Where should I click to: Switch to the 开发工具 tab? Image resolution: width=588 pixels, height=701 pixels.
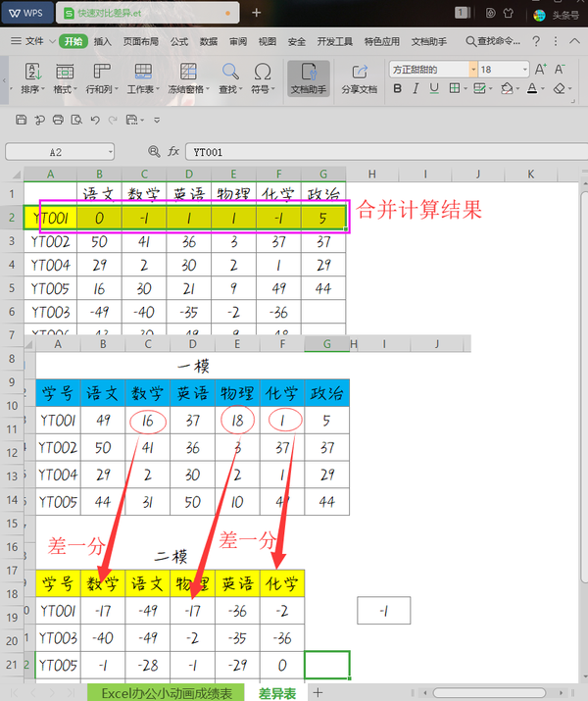334,41
